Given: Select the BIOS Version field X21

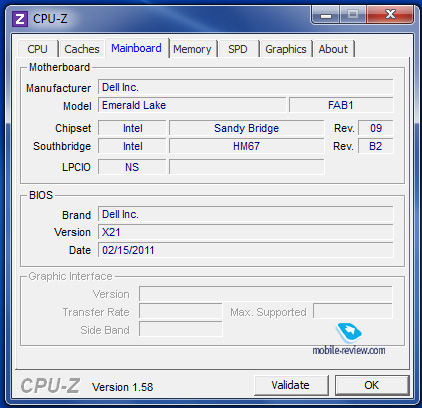Looking at the screenshot, I should coord(246,232).
